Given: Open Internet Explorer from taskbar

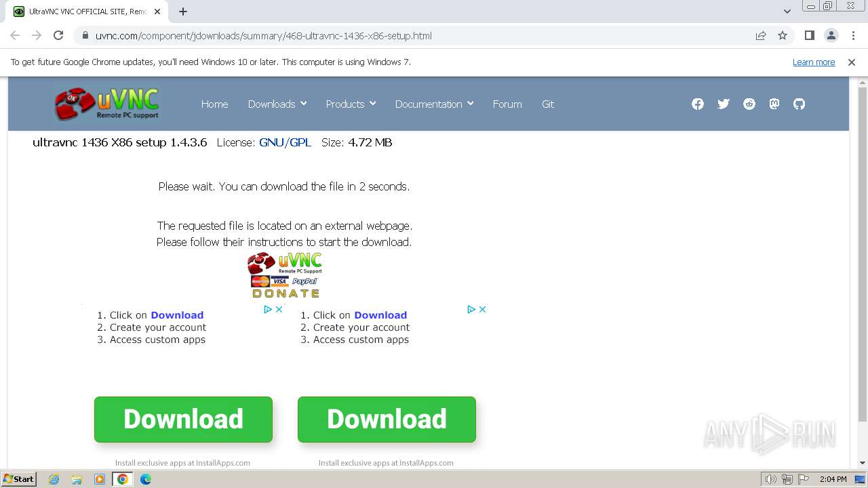Looking at the screenshot, I should pos(54,479).
